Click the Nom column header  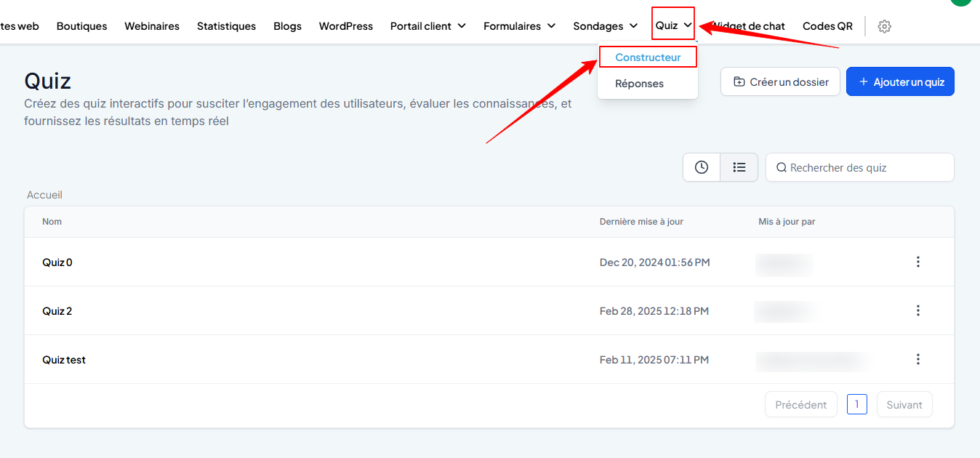tap(52, 222)
